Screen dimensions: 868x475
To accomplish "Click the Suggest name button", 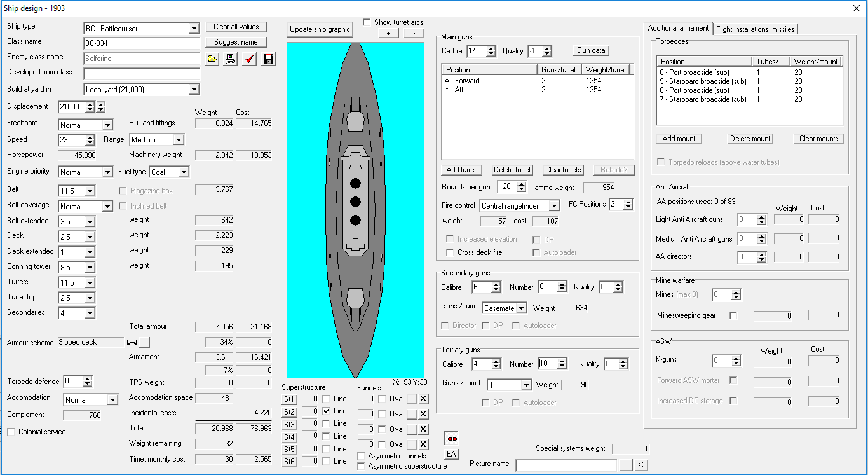I will 236,42.
